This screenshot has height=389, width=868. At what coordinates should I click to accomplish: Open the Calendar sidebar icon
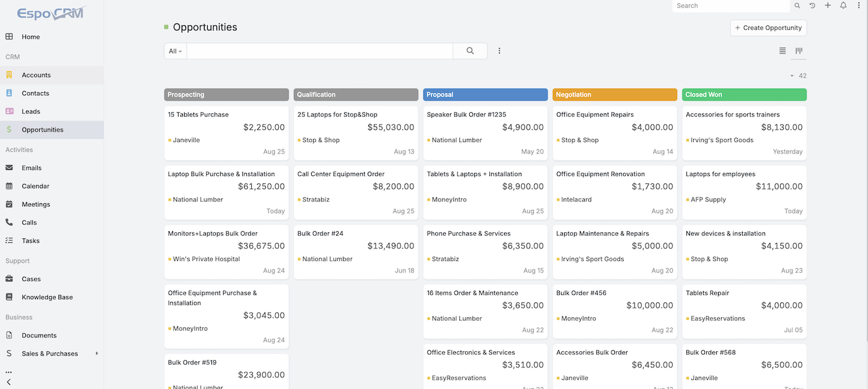pyautogui.click(x=9, y=186)
